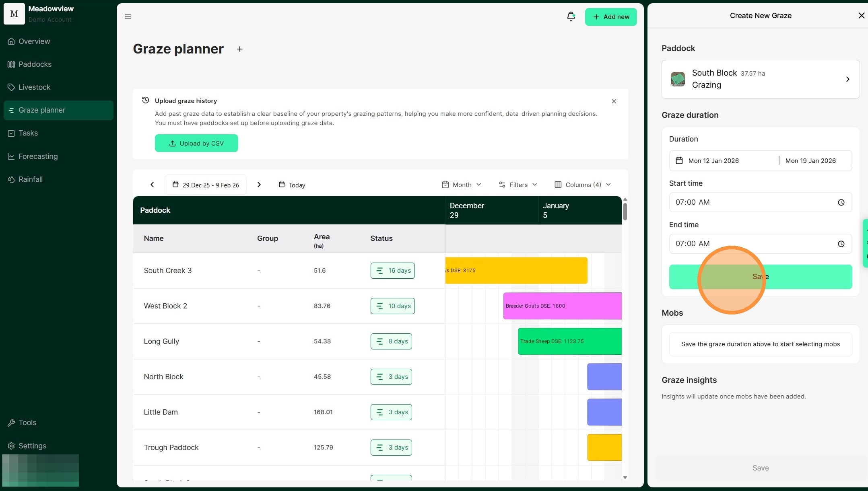Screen dimensions: 868x491
Task: Open Livestock in the sidebar
Action: (34, 87)
